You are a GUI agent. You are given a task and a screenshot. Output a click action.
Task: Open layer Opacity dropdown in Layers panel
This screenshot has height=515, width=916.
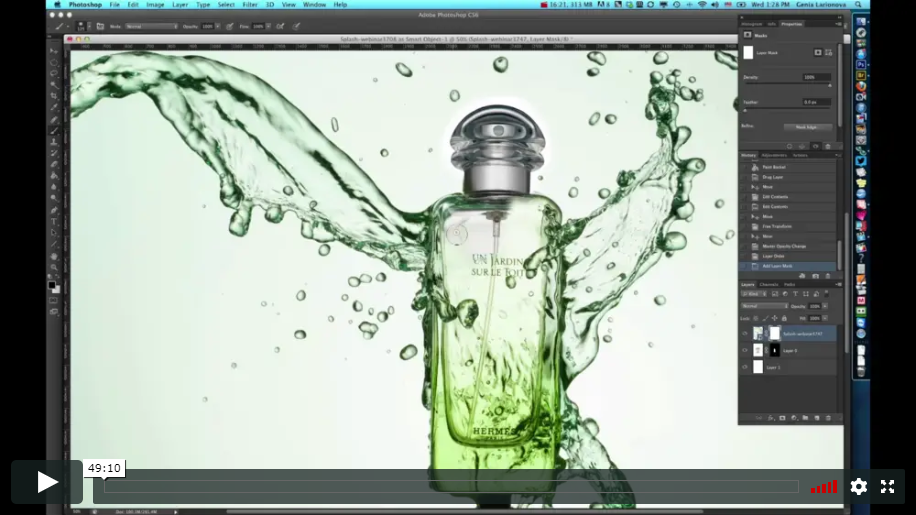[825, 306]
